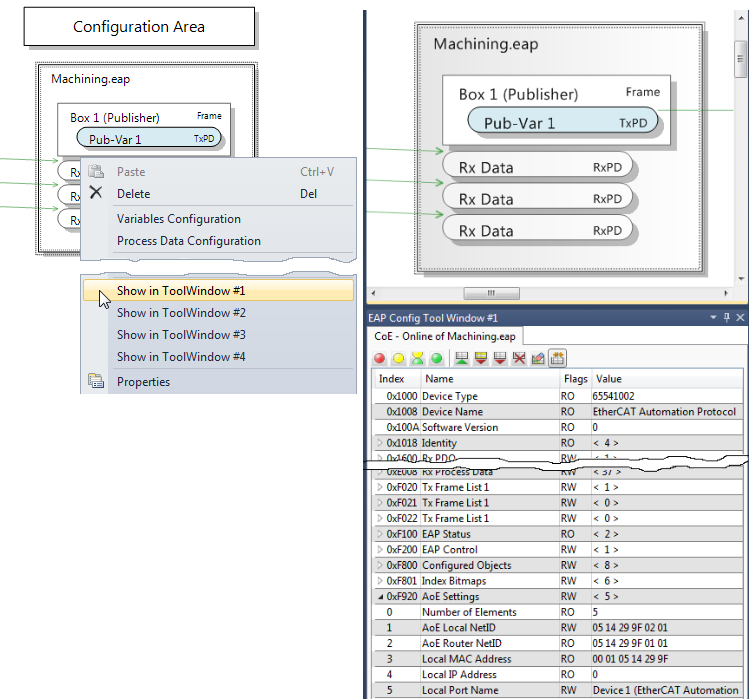Click the yellow table download red arrow icon
This screenshot has height=699, width=749.
point(481,358)
